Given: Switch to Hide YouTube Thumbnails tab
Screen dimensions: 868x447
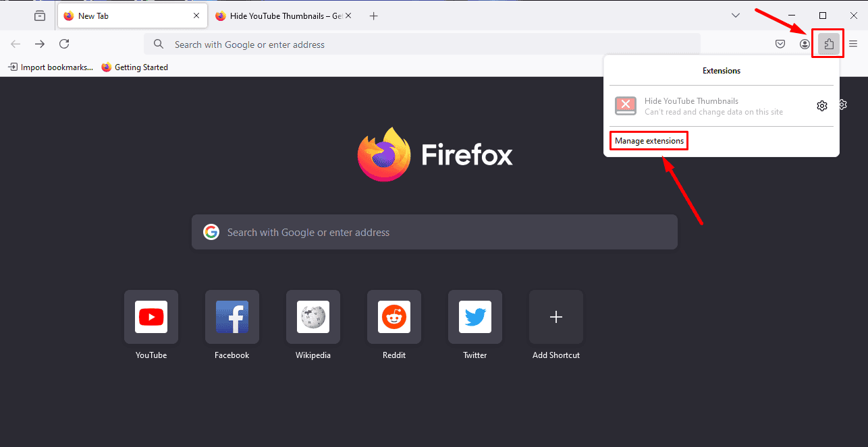Looking at the screenshot, I should (285, 16).
